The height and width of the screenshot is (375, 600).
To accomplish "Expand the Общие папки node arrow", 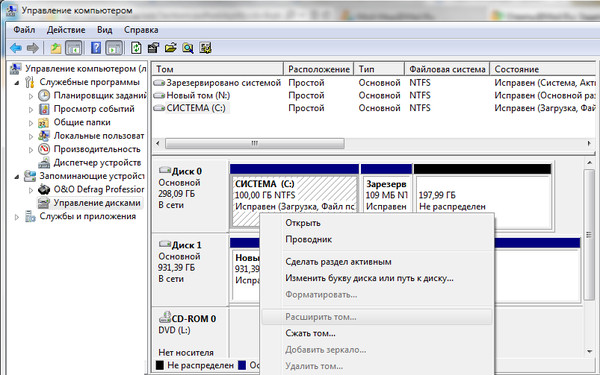I will (x=31, y=123).
